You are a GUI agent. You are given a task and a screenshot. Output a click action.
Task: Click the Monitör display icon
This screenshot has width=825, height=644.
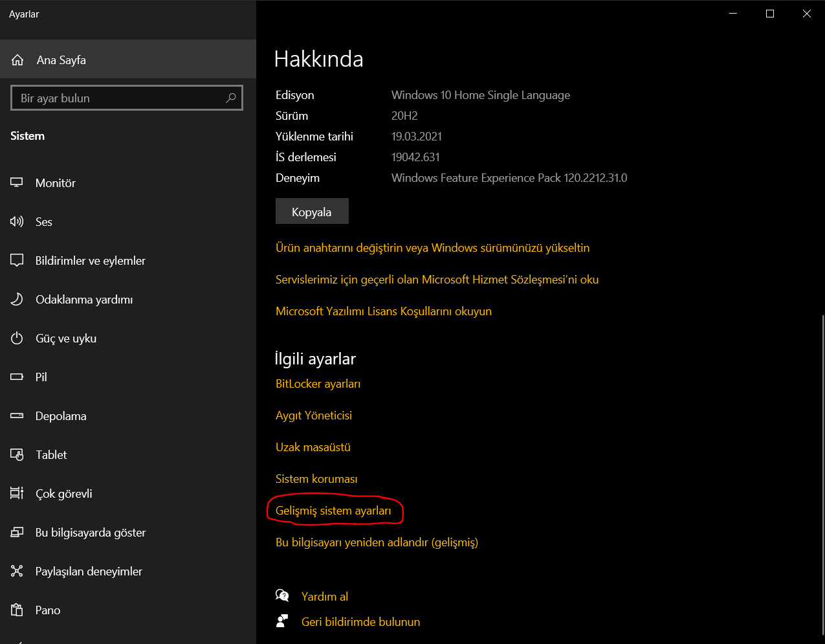click(17, 183)
